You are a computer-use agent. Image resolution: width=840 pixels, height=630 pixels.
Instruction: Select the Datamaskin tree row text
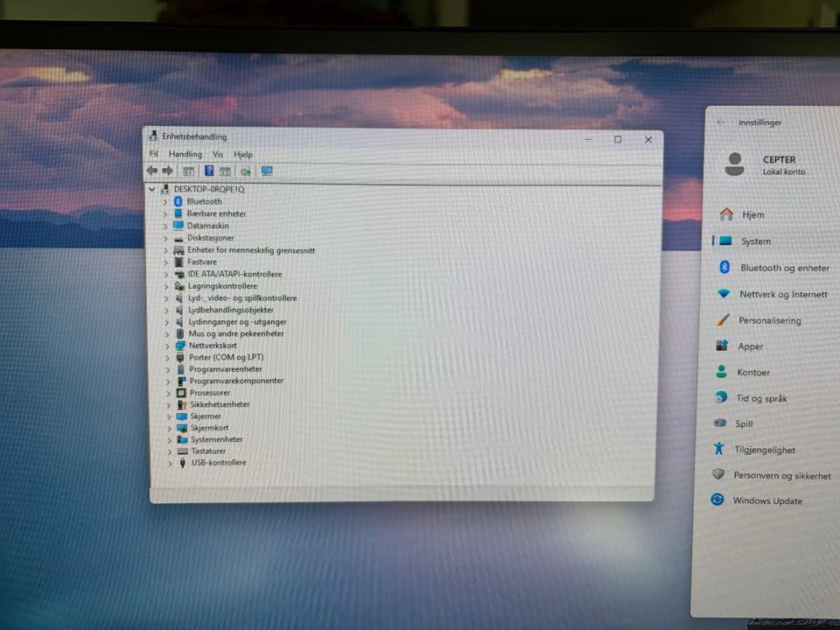click(x=208, y=226)
